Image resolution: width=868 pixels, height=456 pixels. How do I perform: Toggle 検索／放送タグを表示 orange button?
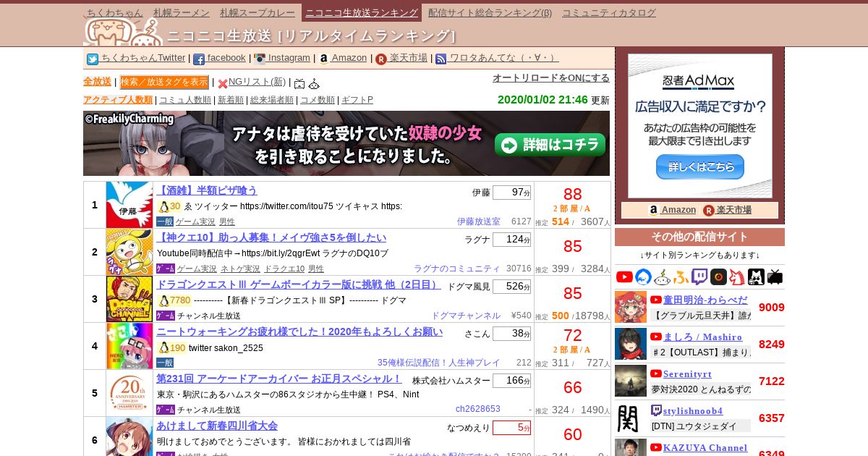pos(164,83)
